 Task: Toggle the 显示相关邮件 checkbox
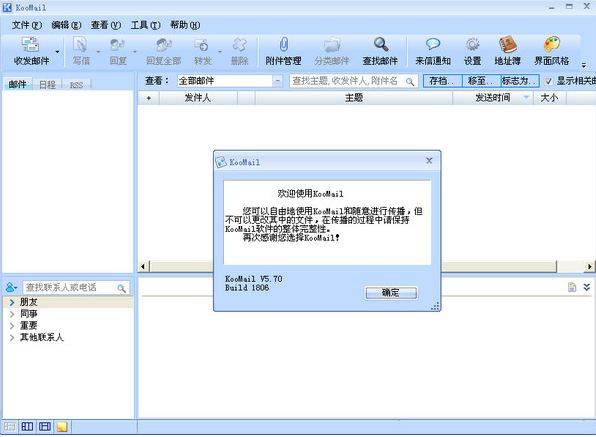pyautogui.click(x=548, y=81)
